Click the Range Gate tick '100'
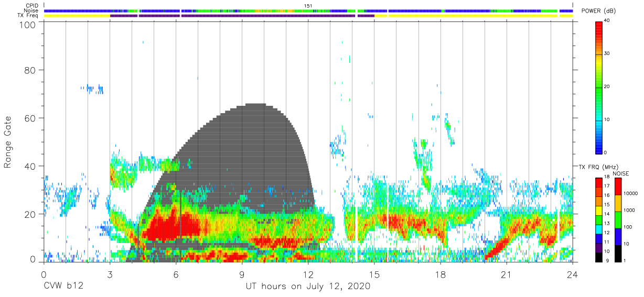 click(27, 25)
